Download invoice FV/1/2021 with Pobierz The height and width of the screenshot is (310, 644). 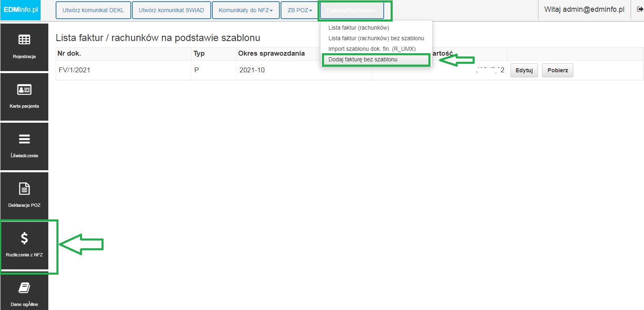[x=558, y=70]
